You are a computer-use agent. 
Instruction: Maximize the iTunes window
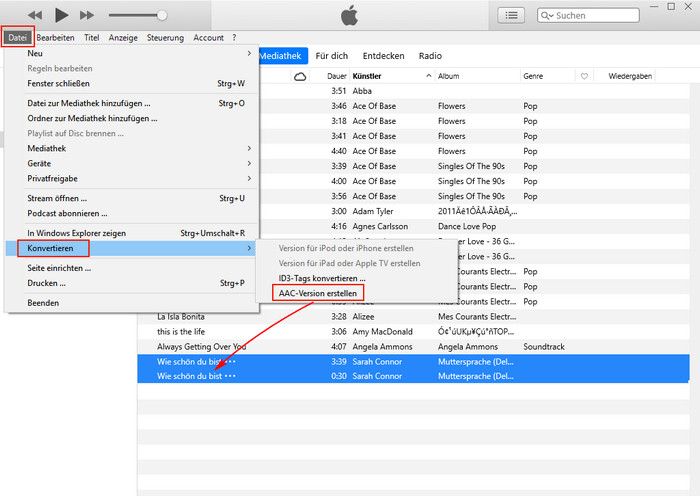[671, 7]
